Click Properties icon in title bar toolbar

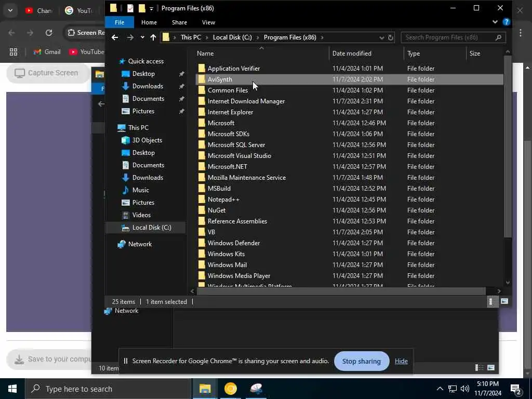tap(130, 8)
